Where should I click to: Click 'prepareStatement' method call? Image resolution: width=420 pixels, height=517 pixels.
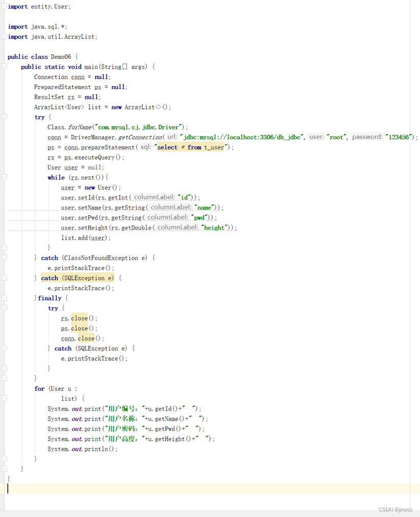tap(108, 147)
